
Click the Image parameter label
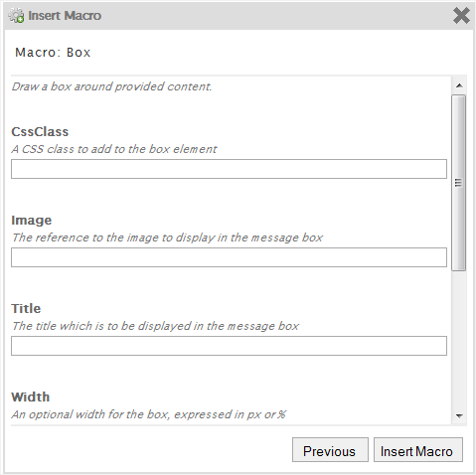(x=32, y=221)
